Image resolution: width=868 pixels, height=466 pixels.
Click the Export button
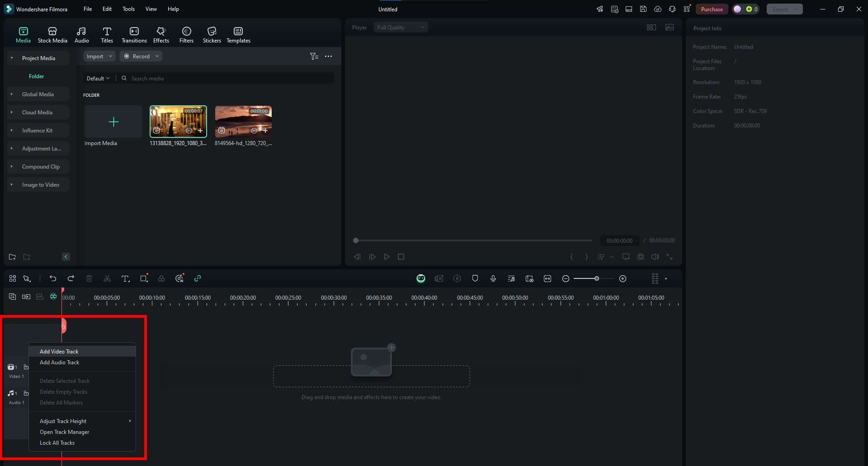coord(784,9)
